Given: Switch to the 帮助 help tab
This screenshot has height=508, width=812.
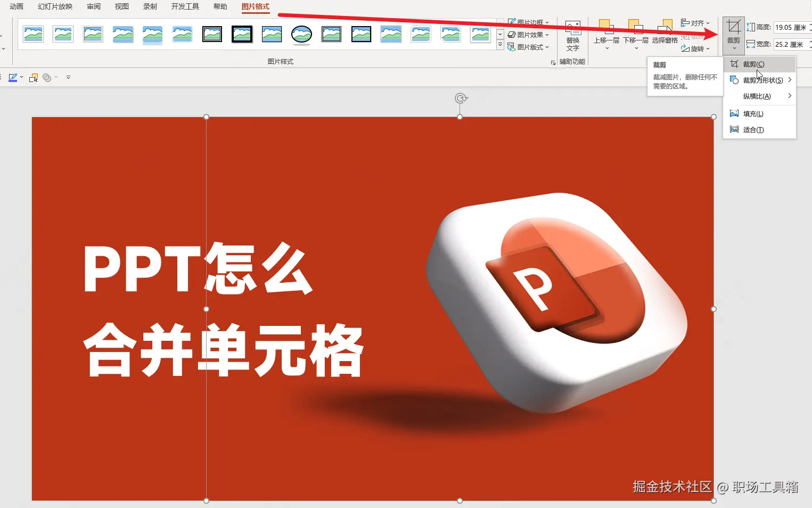Looking at the screenshot, I should pyautogui.click(x=220, y=6).
